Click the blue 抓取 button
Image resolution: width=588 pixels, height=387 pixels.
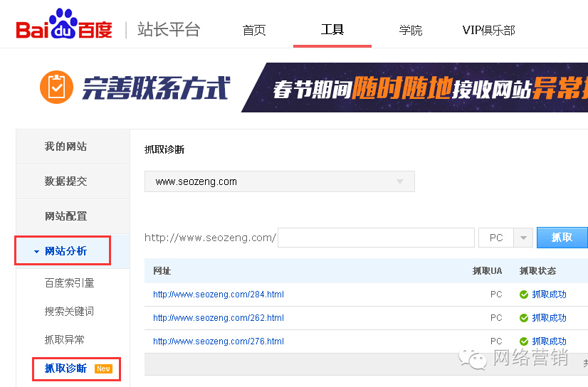pyautogui.click(x=562, y=238)
